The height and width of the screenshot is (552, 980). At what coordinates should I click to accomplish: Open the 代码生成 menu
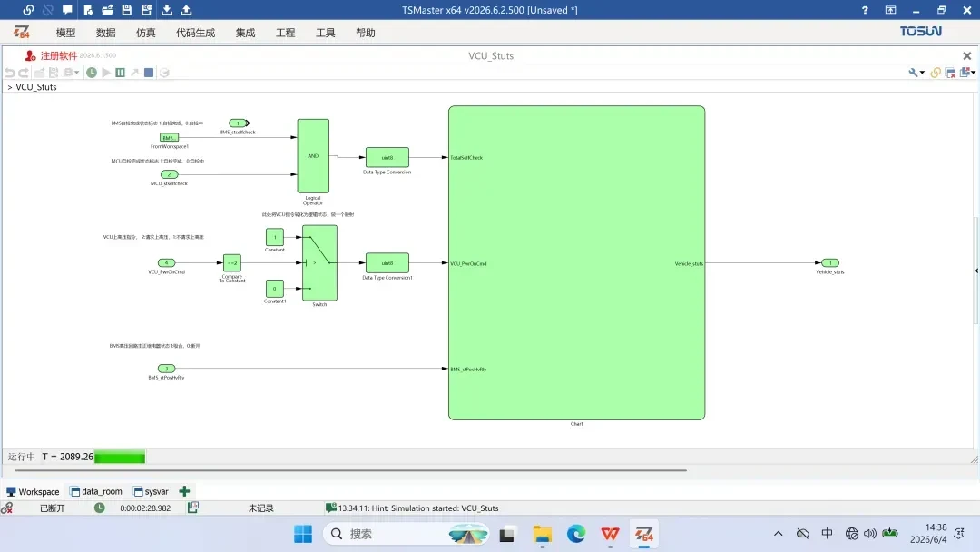[x=196, y=33]
